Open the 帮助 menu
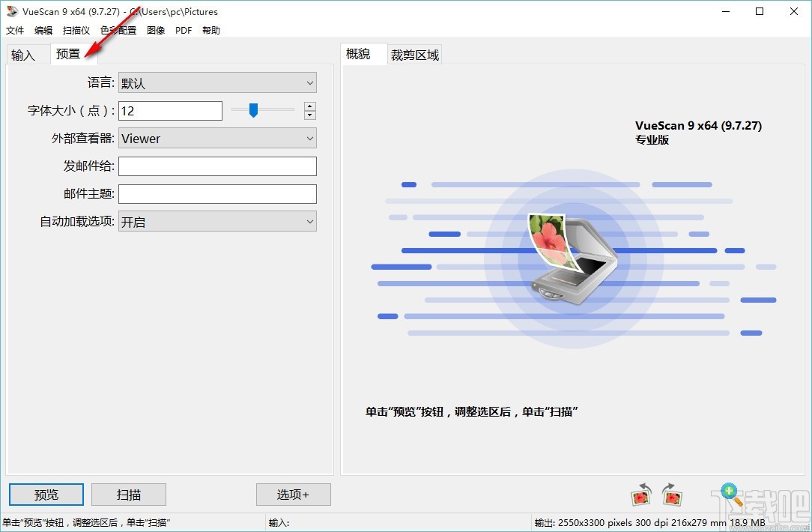The height and width of the screenshot is (532, 812). [x=210, y=30]
